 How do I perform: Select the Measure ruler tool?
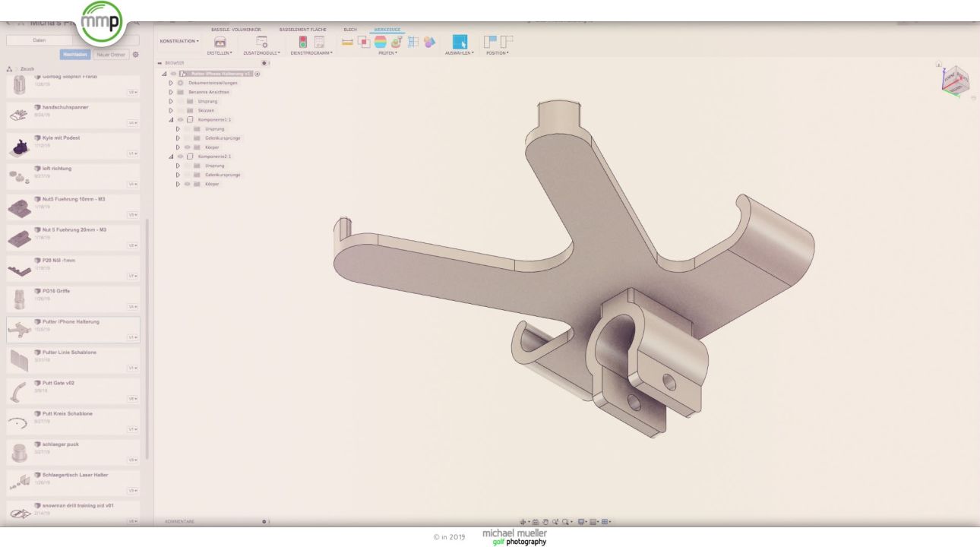[x=348, y=42]
